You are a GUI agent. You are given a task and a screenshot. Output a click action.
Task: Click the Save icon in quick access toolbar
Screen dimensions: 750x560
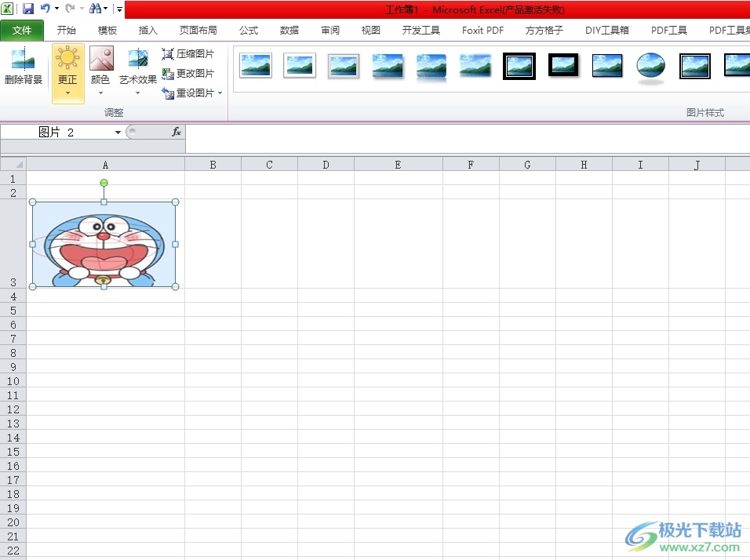[x=28, y=9]
